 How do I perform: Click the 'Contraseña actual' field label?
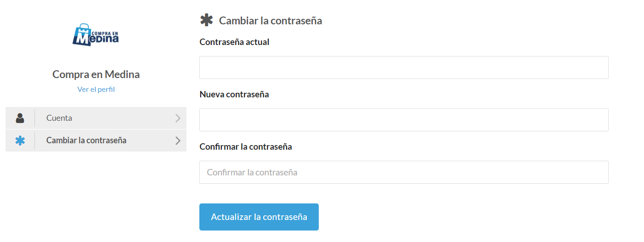(x=234, y=42)
